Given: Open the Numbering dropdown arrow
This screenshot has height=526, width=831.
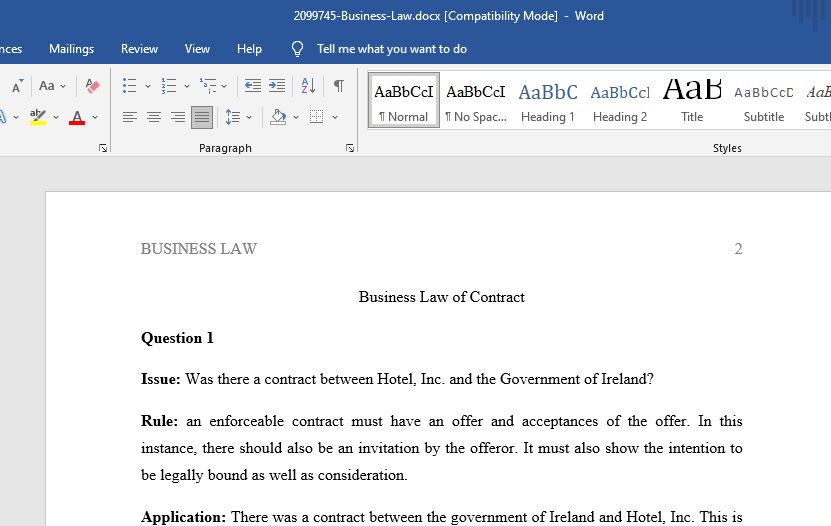Looking at the screenshot, I should coord(187,86).
